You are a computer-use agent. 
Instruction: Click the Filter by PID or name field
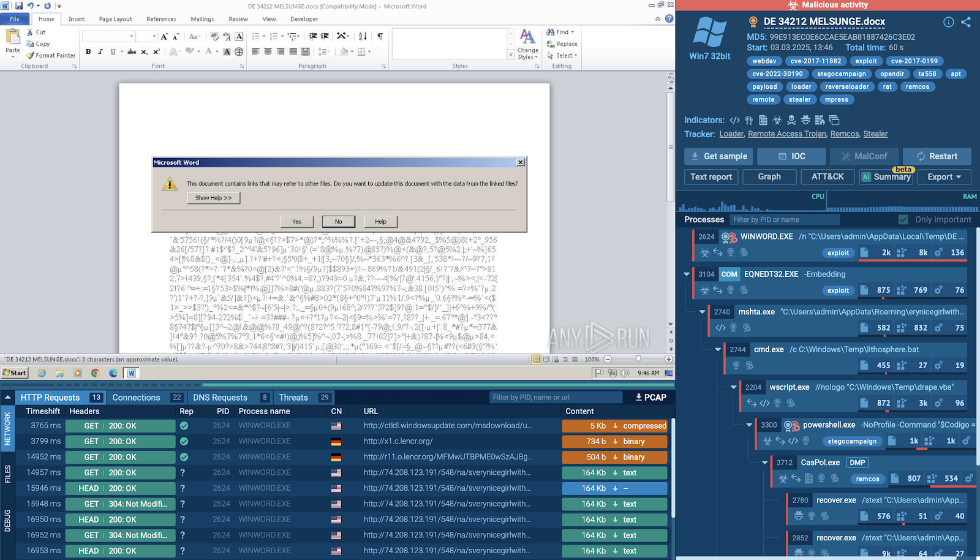tap(785, 219)
